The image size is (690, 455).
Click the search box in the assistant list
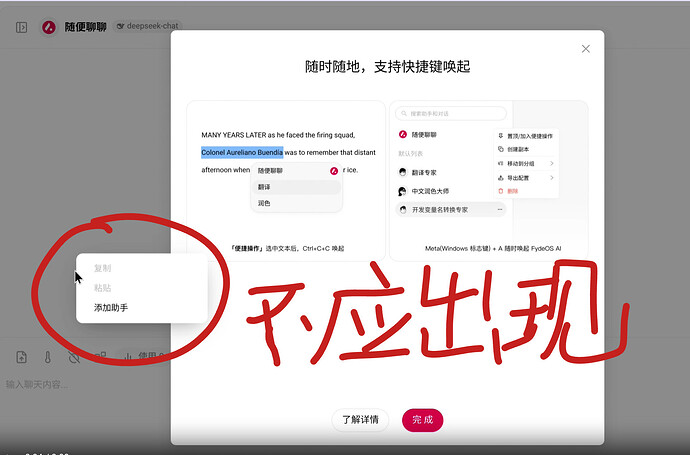pos(451,114)
